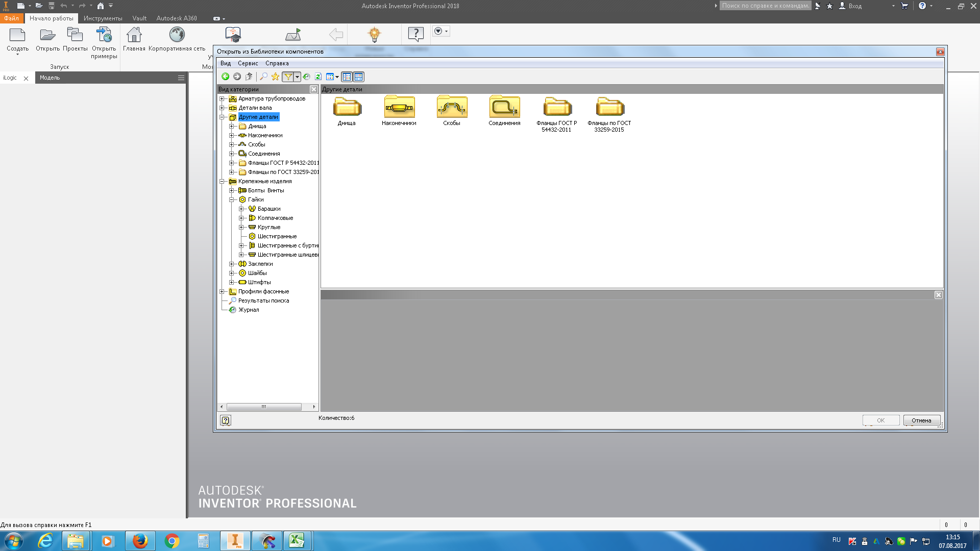Image resolution: width=980 pixels, height=551 pixels.
Task: Collapse the Гайки tree node
Action: 232,199
